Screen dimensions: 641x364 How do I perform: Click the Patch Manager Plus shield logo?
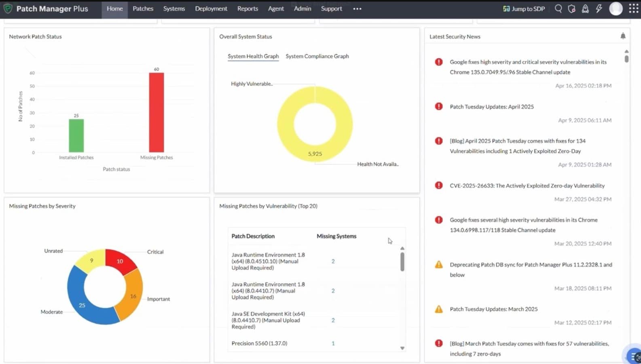pos(8,8)
